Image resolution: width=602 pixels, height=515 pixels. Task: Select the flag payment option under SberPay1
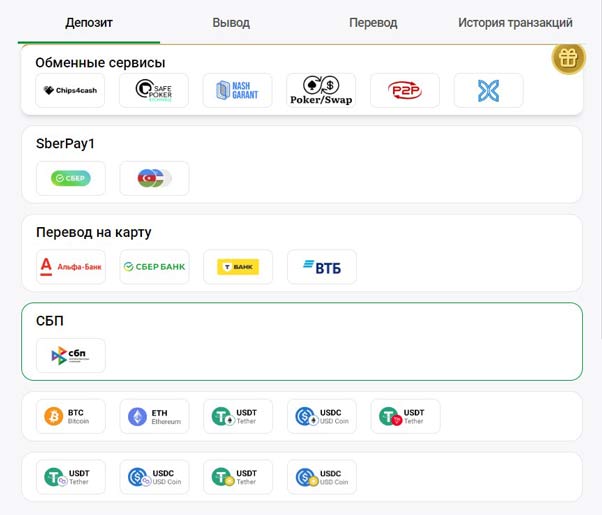[154, 178]
